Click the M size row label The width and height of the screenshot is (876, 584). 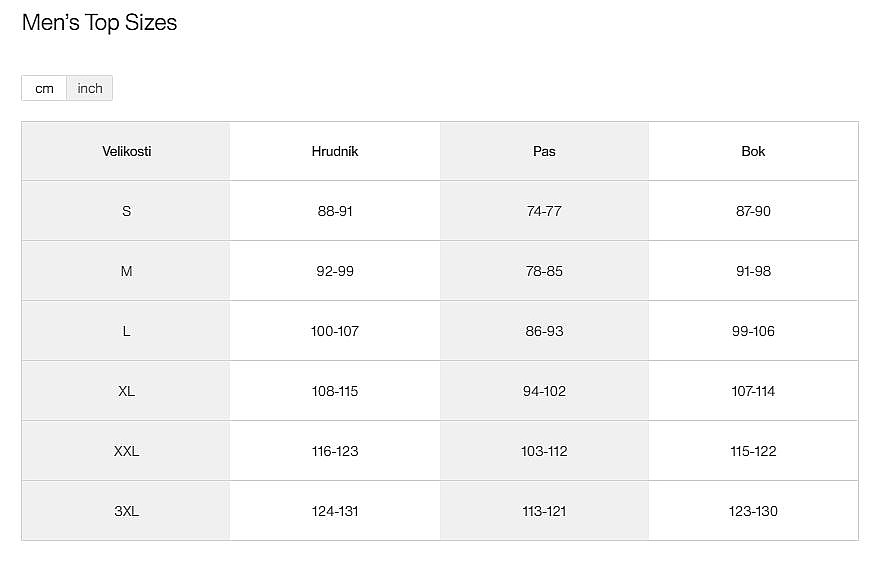pyautogui.click(x=127, y=271)
